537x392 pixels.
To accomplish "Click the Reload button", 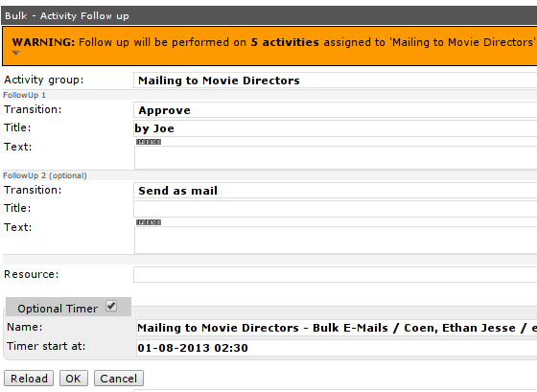I will pos(29,379).
